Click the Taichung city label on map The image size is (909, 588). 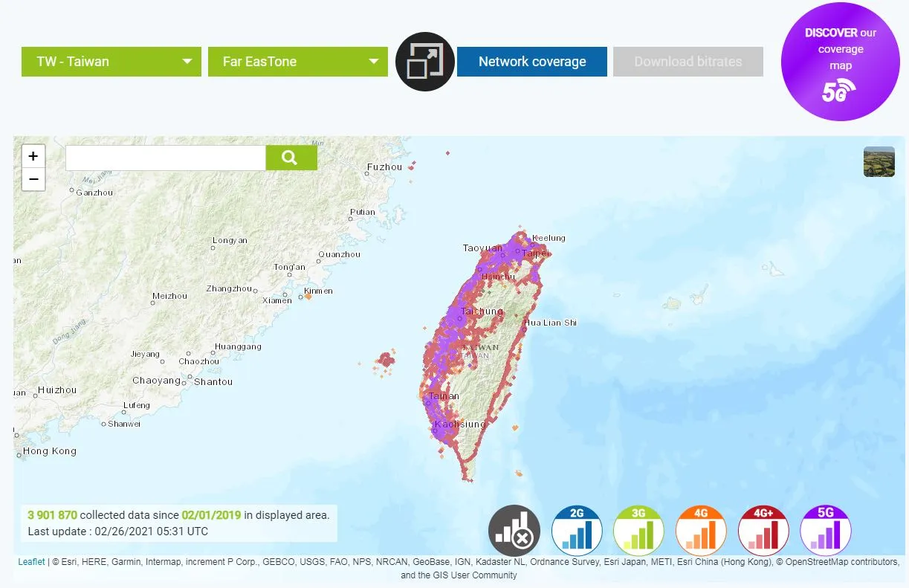(x=482, y=311)
